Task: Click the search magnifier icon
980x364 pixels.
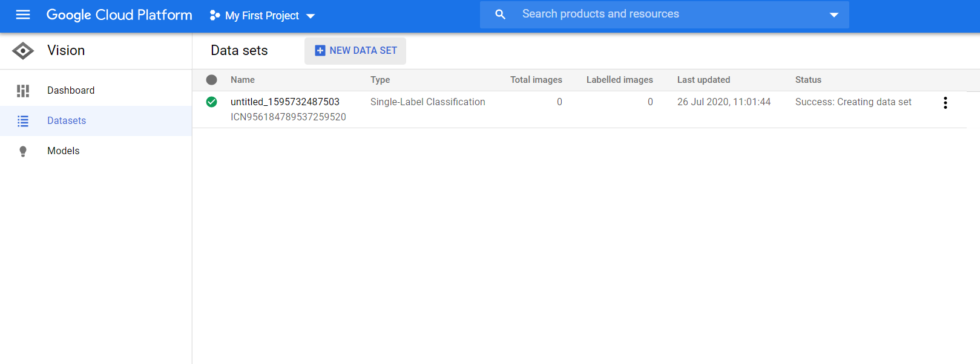Action: (x=500, y=14)
